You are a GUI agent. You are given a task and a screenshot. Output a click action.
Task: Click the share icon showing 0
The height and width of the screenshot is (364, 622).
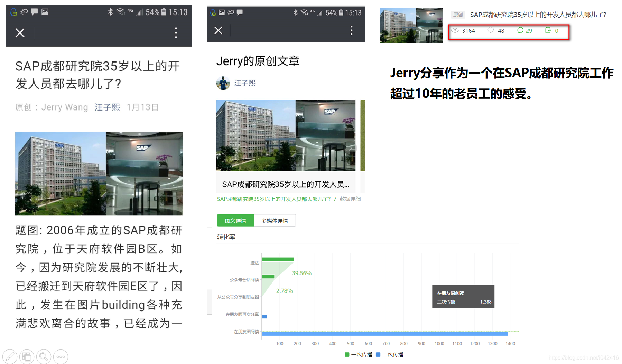coord(548,30)
